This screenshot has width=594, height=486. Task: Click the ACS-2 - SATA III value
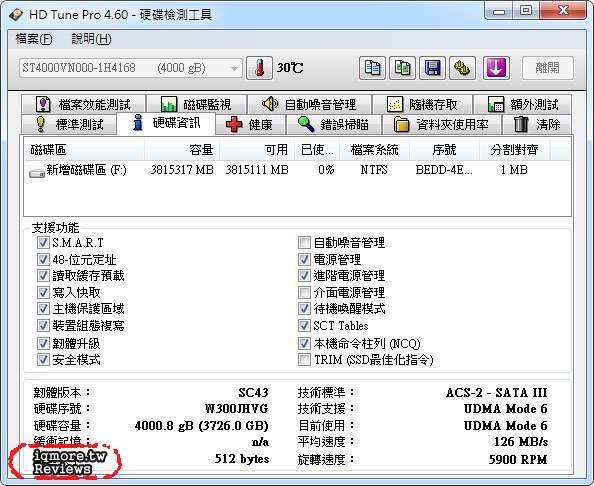(x=497, y=393)
